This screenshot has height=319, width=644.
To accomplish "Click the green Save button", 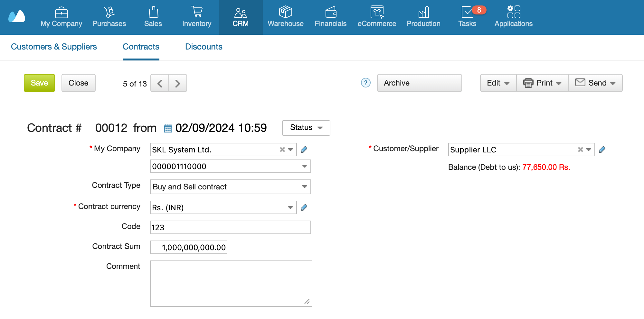I will tap(39, 83).
